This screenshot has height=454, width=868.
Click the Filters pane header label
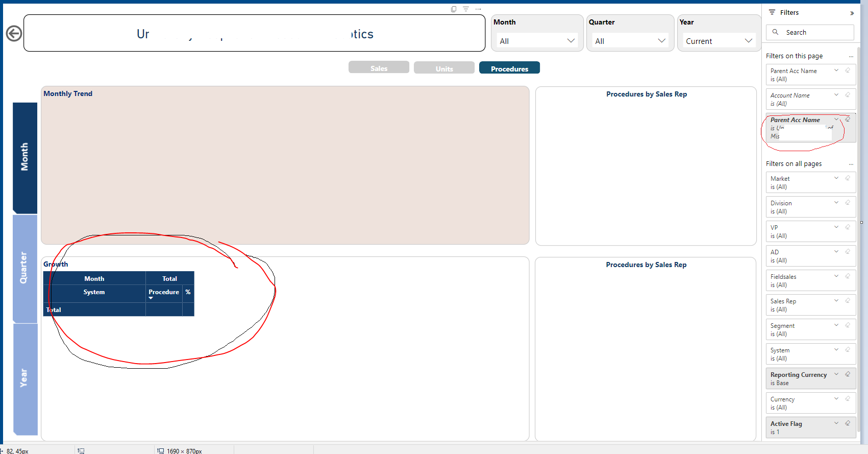click(x=789, y=13)
